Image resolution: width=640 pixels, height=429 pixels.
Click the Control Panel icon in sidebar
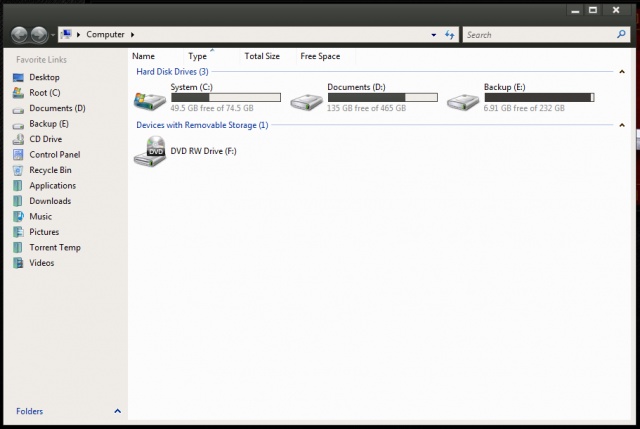(18, 155)
